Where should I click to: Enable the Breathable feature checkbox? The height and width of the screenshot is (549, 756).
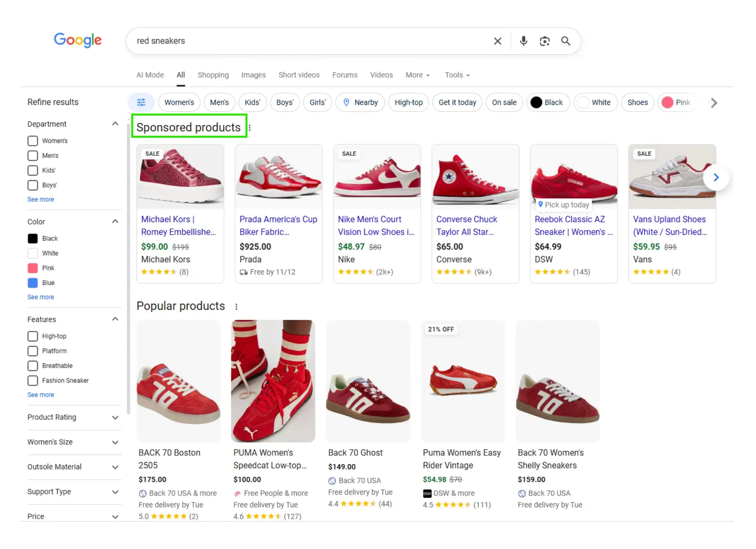[x=33, y=366]
